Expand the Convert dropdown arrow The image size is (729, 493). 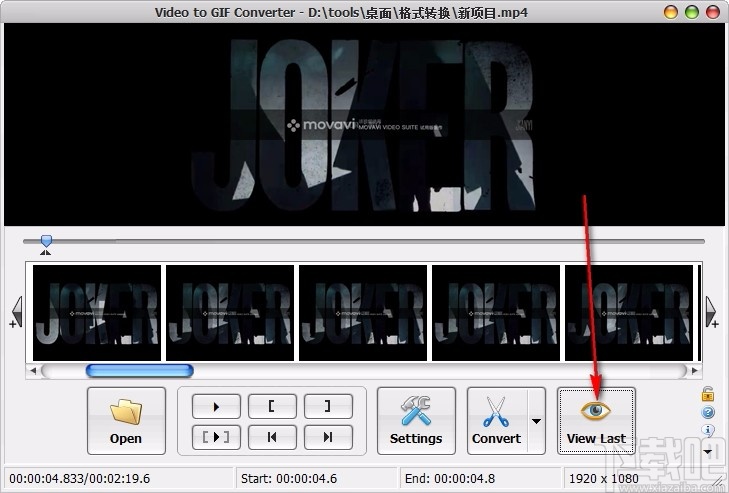(x=537, y=421)
